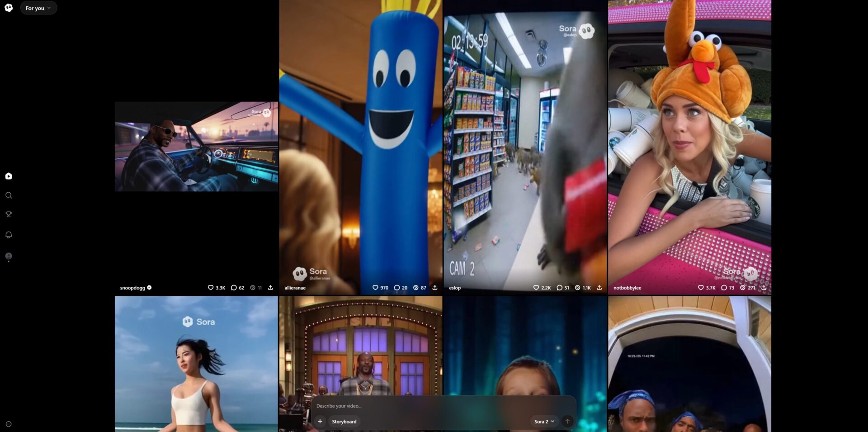Viewport: 868px width, 432px height.
Task: Open the bottom-left more options menu
Action: coord(9,424)
